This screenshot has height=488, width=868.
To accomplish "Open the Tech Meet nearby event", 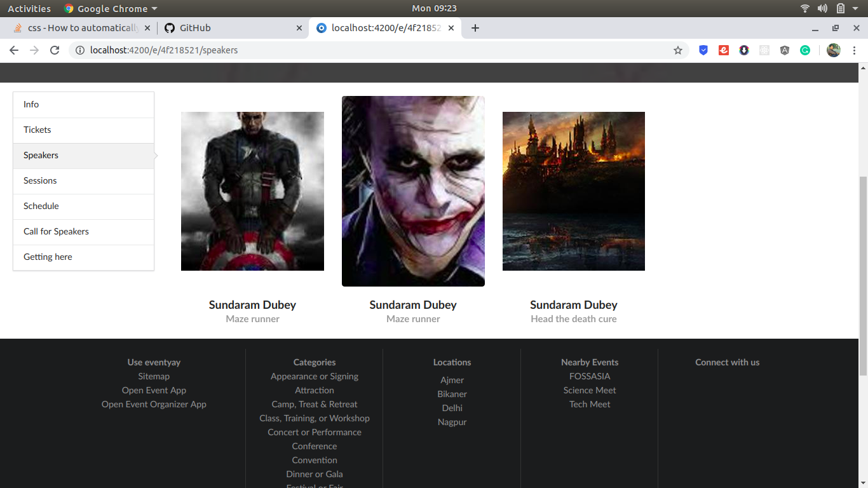I will [x=590, y=404].
